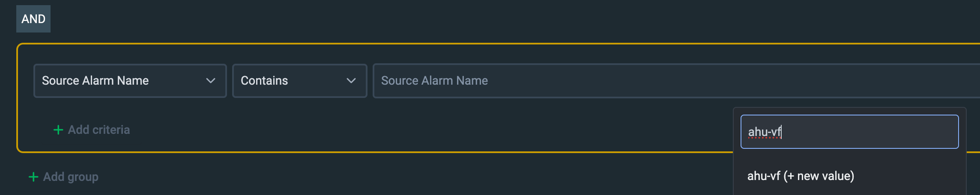
Task: Click the green plus icon beside Add group
Action: point(33,177)
